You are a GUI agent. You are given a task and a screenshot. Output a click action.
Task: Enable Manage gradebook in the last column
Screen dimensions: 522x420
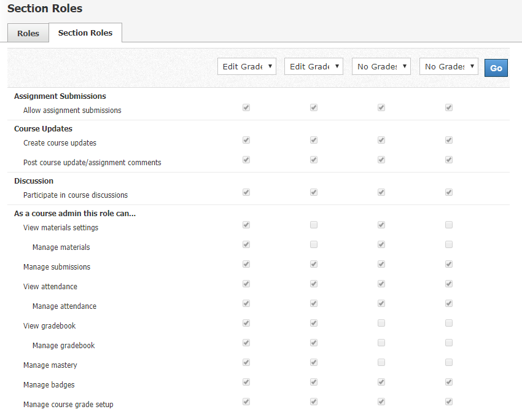point(449,343)
